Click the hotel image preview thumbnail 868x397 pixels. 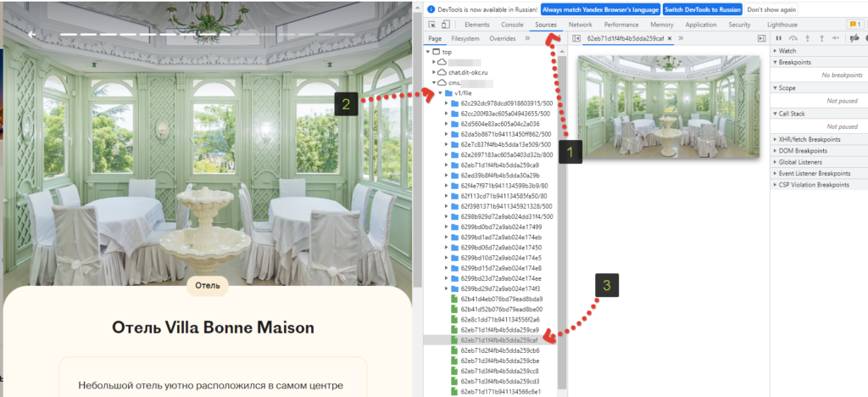669,106
